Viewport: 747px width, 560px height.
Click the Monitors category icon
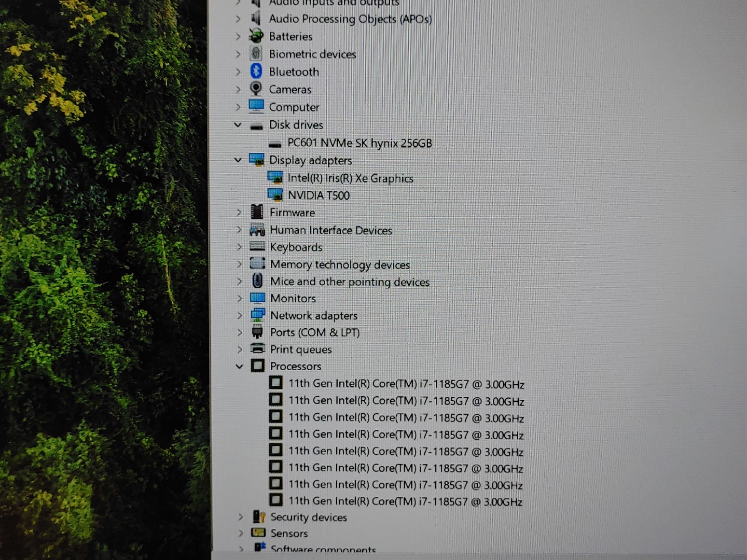257,298
